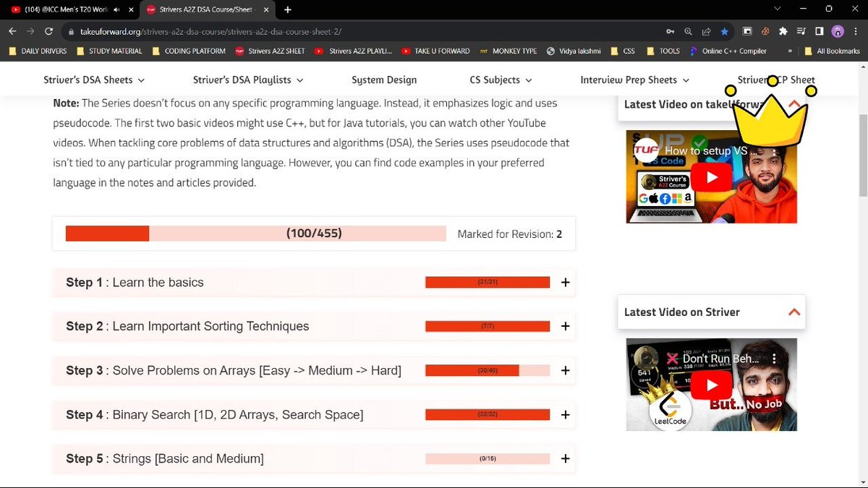
Task: Open the zoom magnifier in address bar
Action: click(689, 32)
